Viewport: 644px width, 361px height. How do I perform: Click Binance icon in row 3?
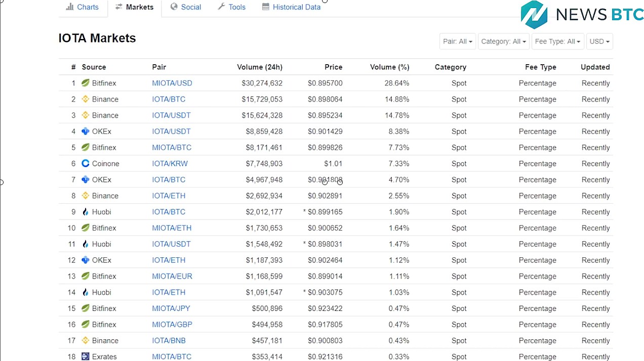(x=86, y=115)
